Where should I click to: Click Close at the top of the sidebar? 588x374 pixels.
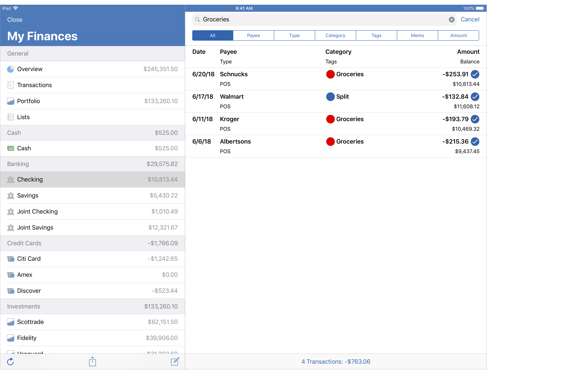point(15,20)
